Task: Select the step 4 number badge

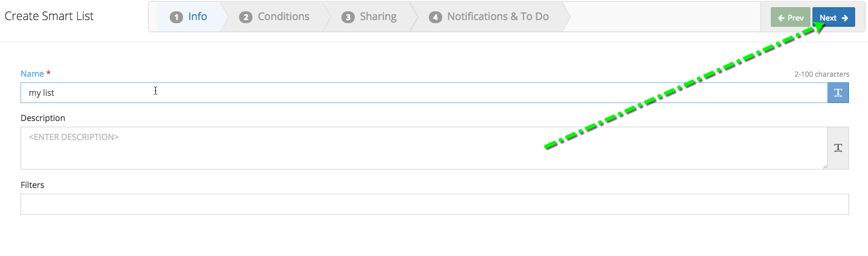Action: pyautogui.click(x=436, y=17)
